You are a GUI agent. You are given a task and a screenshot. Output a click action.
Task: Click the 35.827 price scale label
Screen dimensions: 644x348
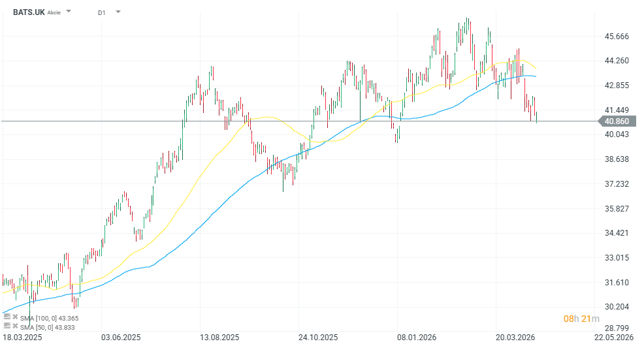point(617,208)
